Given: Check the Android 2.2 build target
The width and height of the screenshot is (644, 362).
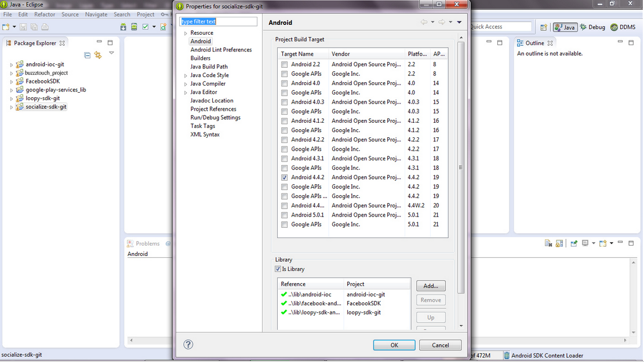Looking at the screenshot, I should tap(284, 64).
